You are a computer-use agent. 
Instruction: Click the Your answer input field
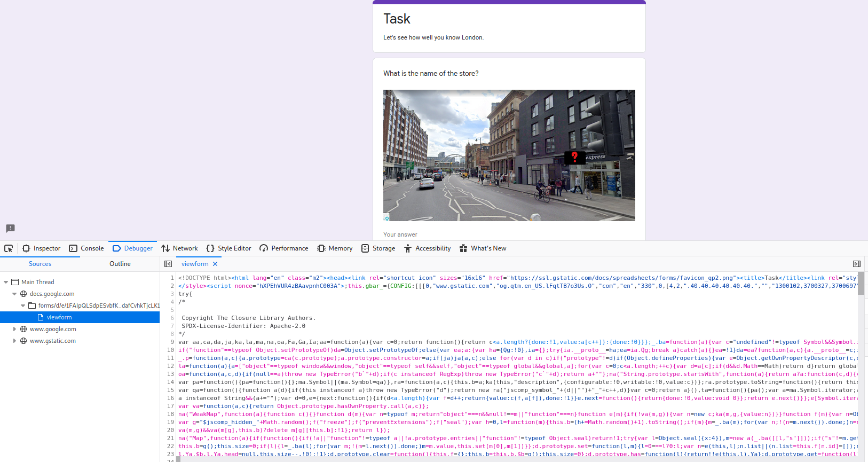coord(509,234)
